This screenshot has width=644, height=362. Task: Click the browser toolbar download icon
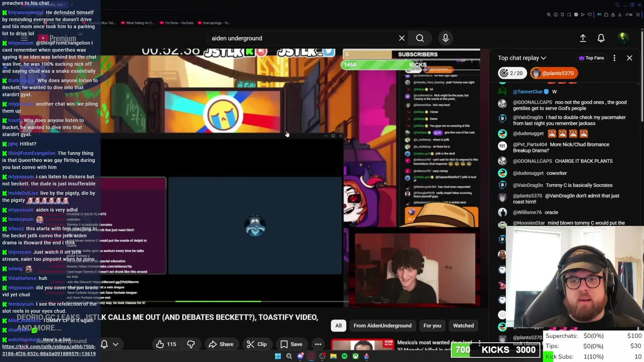pyautogui.click(x=620, y=15)
